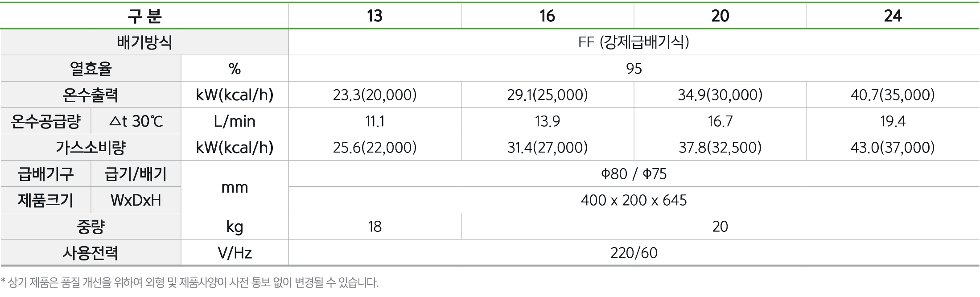Click the 열효율 row label

[x=91, y=69]
